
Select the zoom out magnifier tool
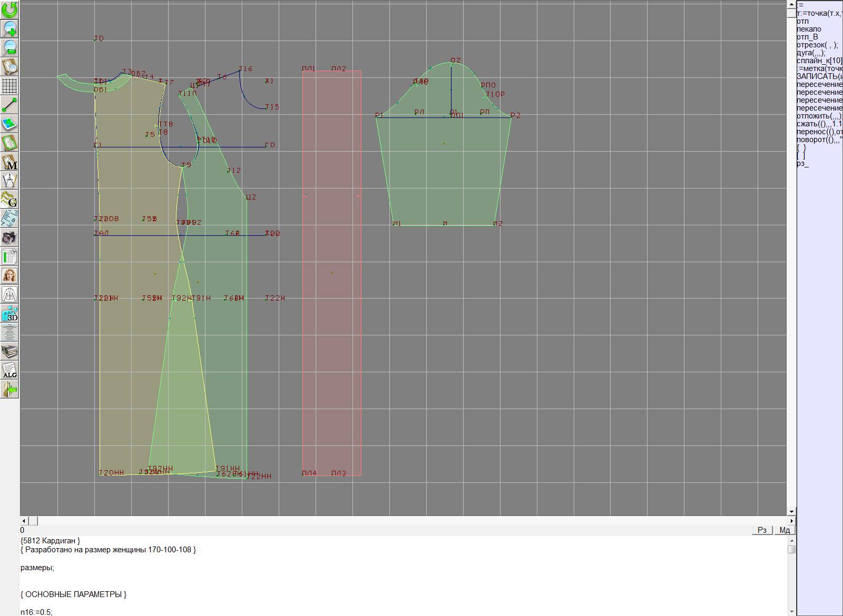[x=9, y=47]
